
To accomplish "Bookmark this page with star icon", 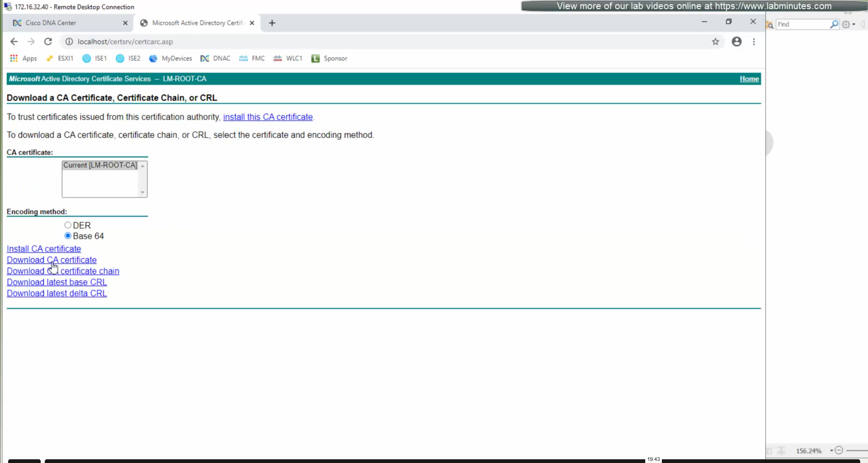I will click(715, 42).
